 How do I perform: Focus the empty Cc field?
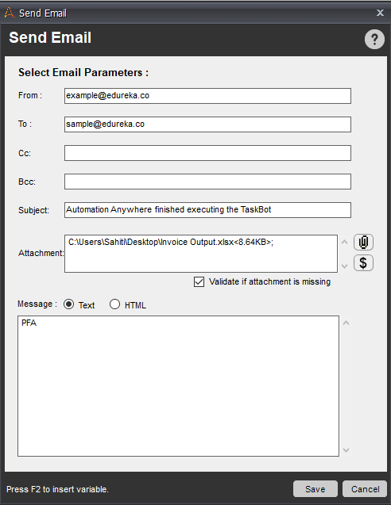click(x=208, y=153)
